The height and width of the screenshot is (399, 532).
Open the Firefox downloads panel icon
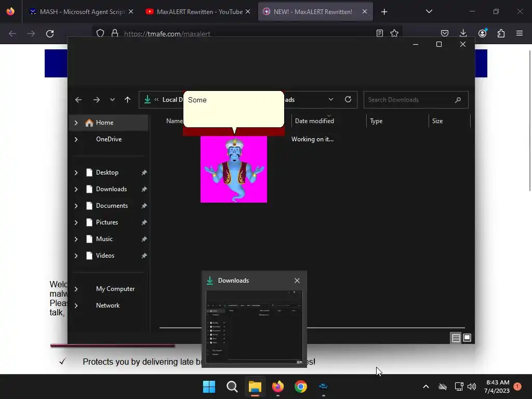tap(463, 33)
